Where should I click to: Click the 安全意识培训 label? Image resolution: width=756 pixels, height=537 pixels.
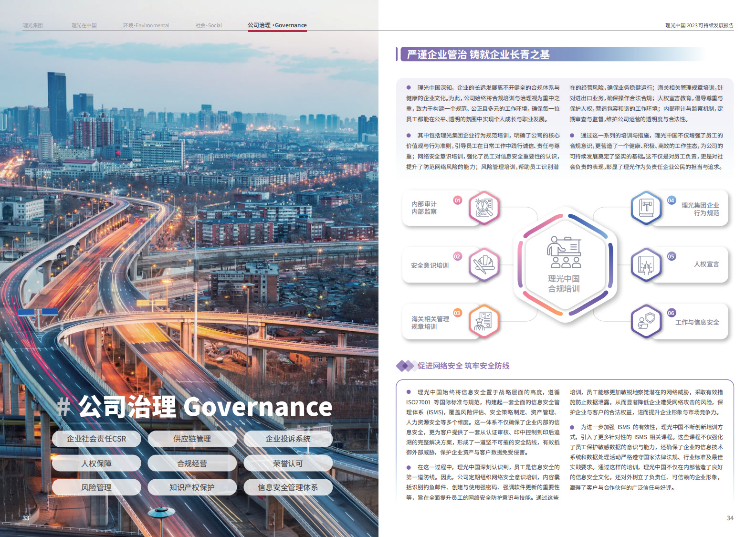pos(430,265)
